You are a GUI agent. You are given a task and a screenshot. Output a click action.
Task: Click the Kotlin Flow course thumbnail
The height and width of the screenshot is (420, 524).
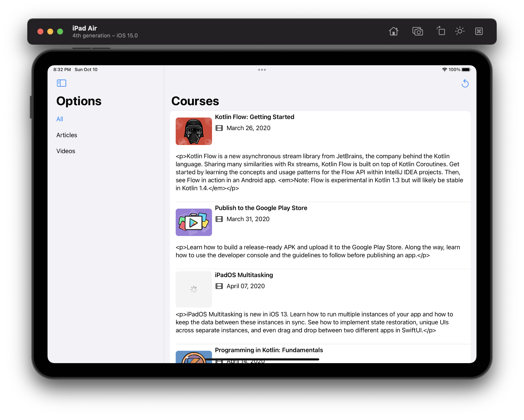(194, 131)
